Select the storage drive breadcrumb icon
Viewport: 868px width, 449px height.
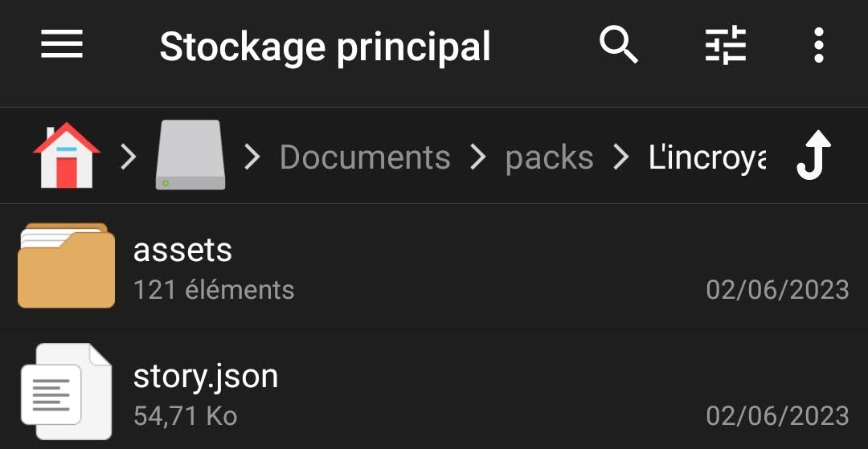[190, 155]
